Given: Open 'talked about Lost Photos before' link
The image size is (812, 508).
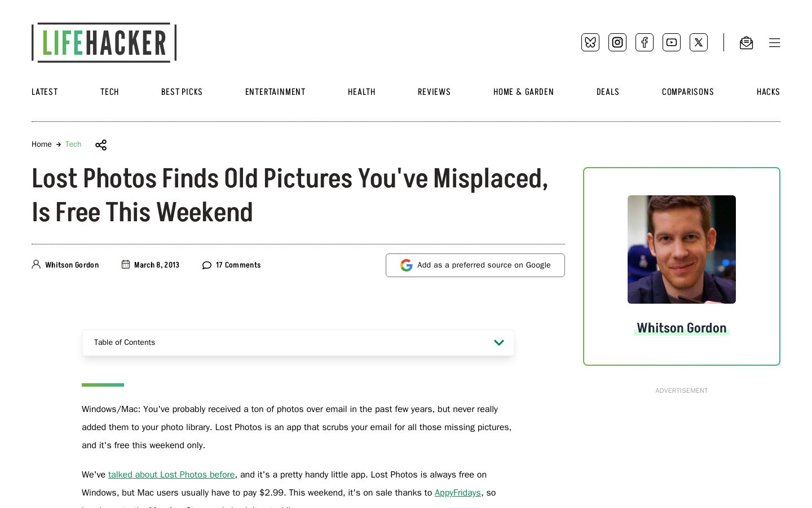Looking at the screenshot, I should 171,475.
